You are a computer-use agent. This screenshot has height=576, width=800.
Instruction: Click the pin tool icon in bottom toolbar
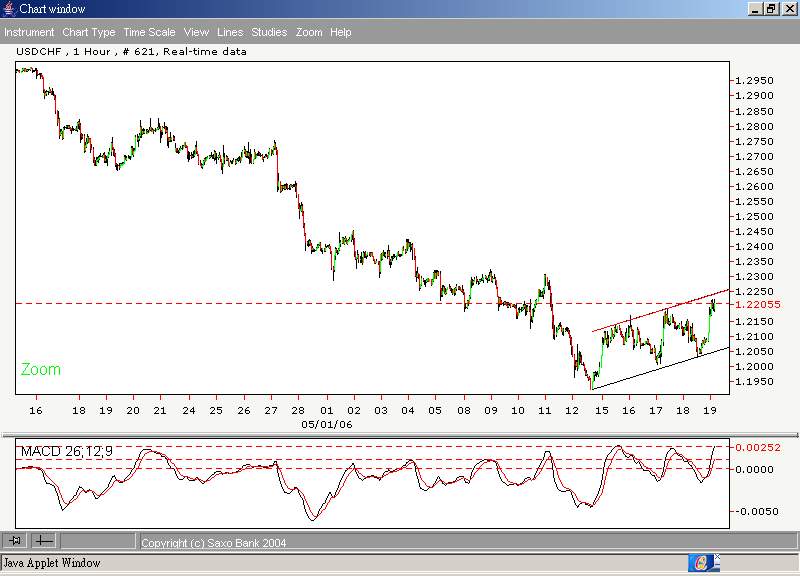[x=15, y=540]
